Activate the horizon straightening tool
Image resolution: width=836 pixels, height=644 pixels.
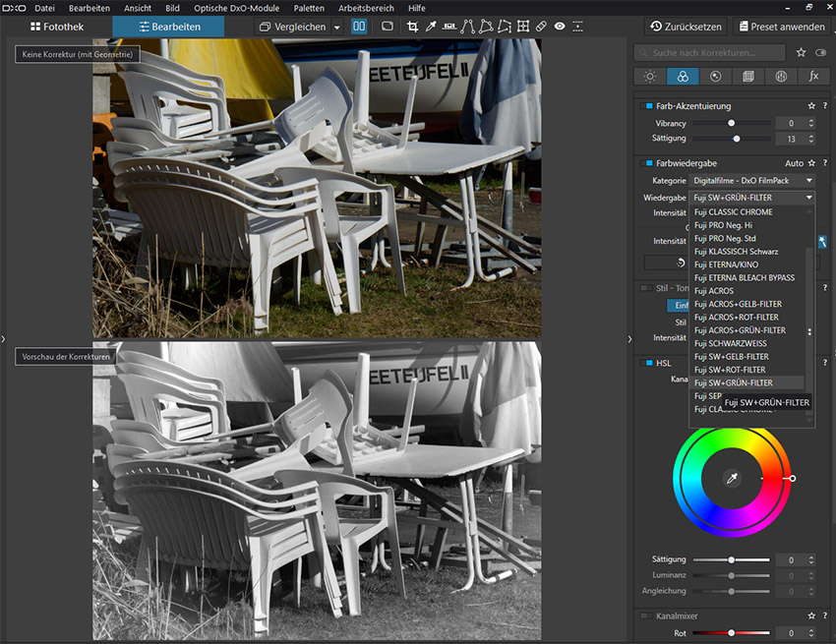(449, 27)
